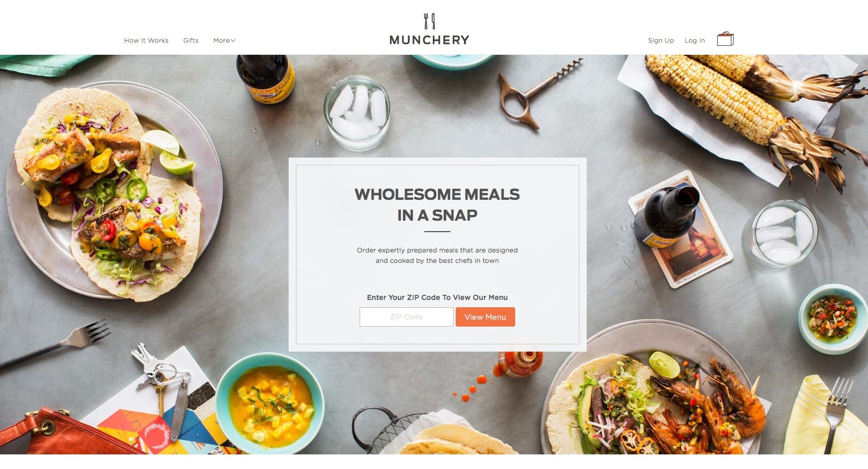
Task: Click the expertly prepared meals description text
Action: click(x=437, y=256)
